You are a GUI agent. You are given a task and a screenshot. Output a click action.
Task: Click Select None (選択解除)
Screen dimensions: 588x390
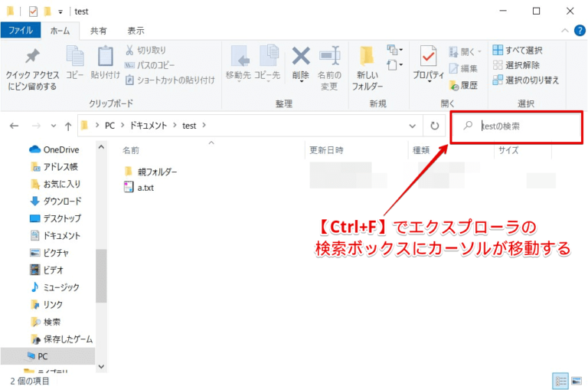click(516, 65)
